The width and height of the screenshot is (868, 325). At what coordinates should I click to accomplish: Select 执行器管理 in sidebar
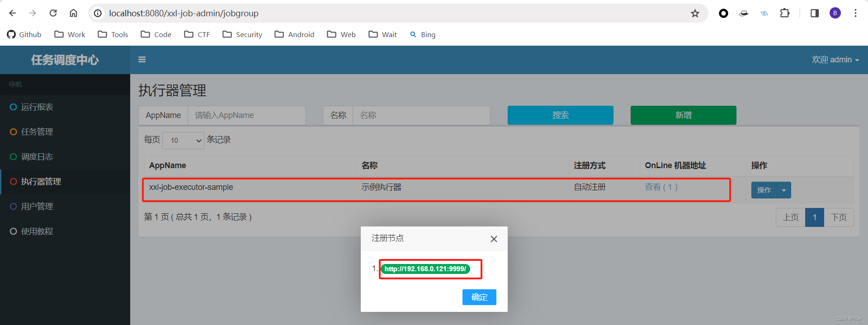65,182
